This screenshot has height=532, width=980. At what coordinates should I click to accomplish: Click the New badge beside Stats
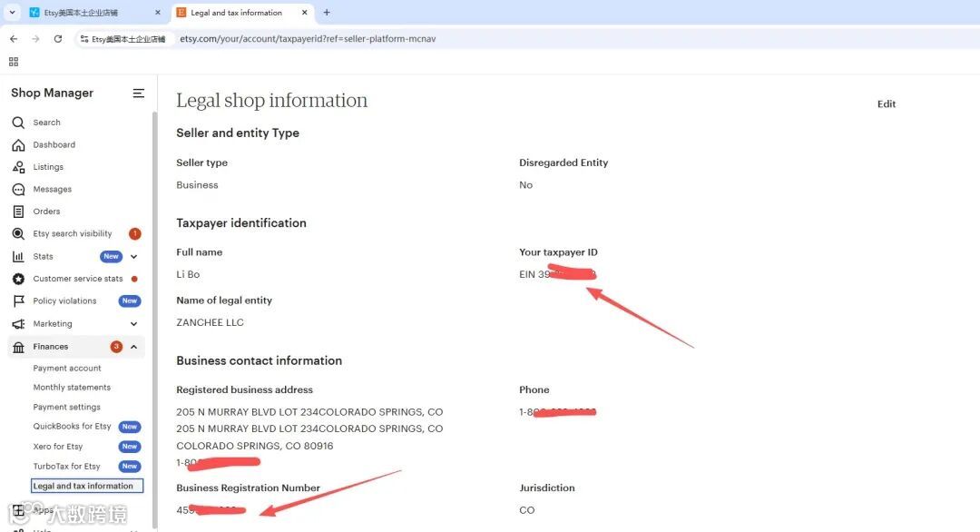[112, 256]
